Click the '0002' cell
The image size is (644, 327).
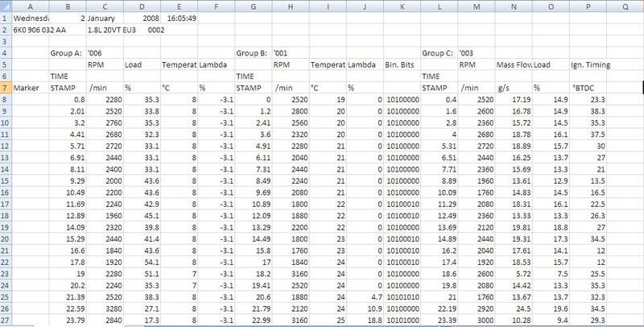(156, 30)
